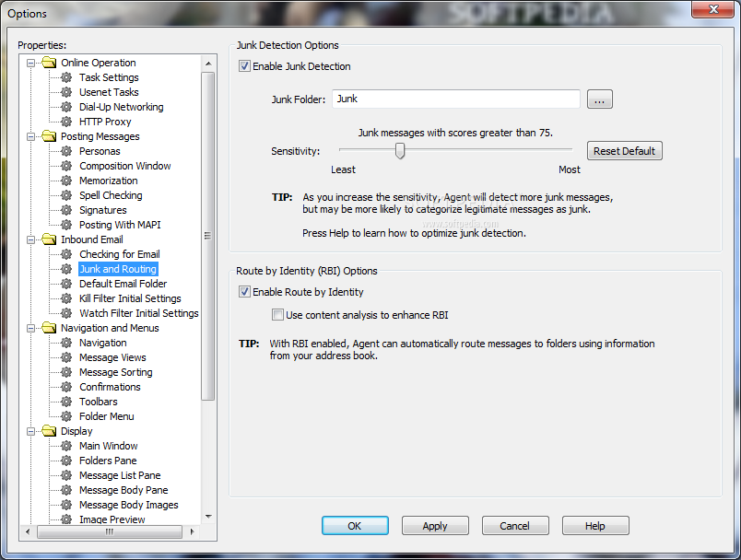Image resolution: width=741 pixels, height=560 pixels.
Task: Click the gear icon beside Signatures
Action: pyautogui.click(x=66, y=210)
